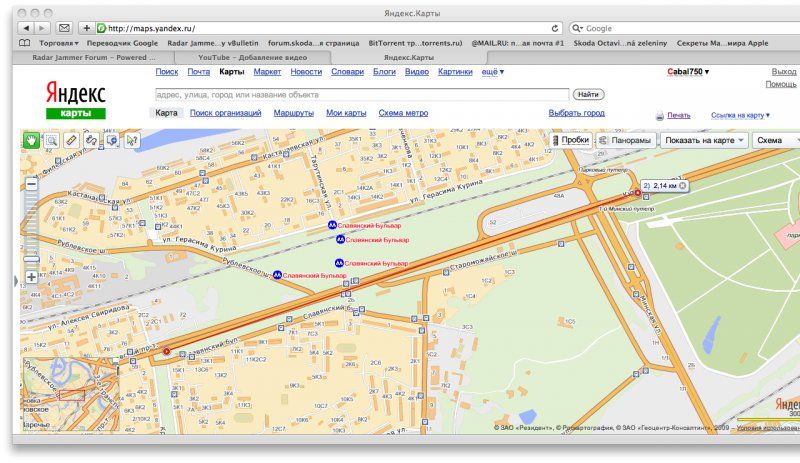Open Поиск организаций tab

tap(226, 113)
